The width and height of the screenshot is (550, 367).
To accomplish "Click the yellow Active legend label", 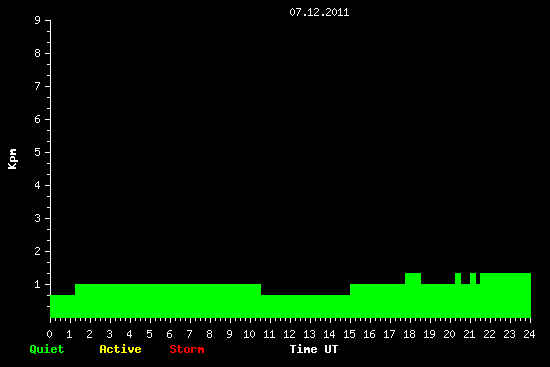I will (x=120, y=349).
